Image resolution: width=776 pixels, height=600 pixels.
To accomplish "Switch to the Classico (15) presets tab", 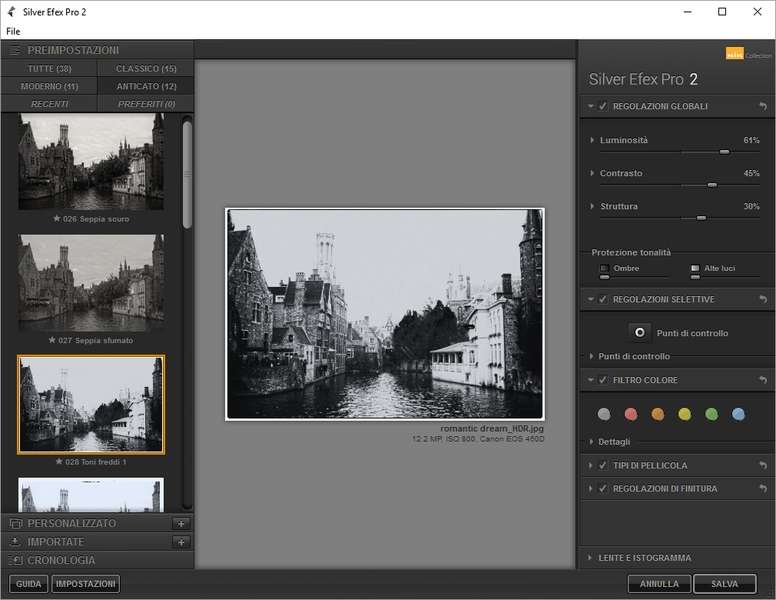I will click(146, 69).
